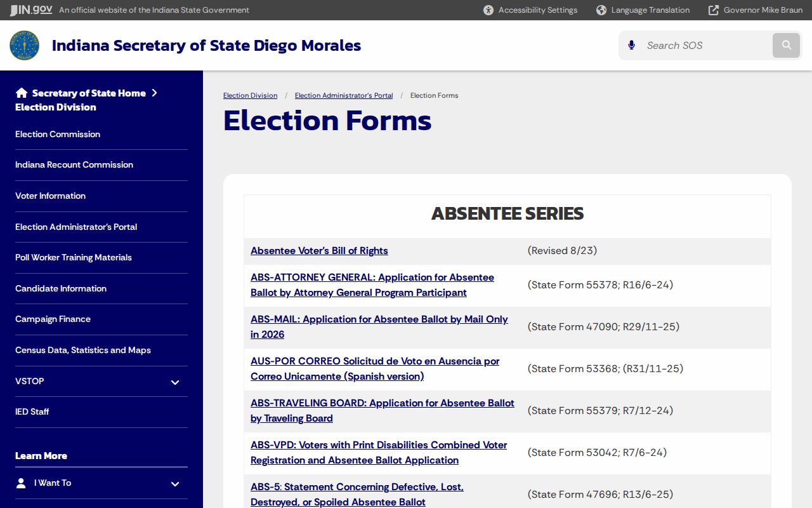Open Indiana Recount Commission menu item
Viewport: 812px width, 508px height.
(x=74, y=164)
